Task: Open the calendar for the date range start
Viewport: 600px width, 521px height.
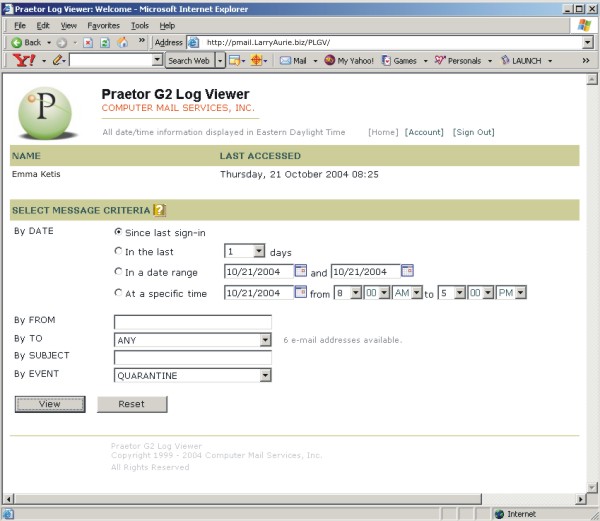Action: click(300, 270)
